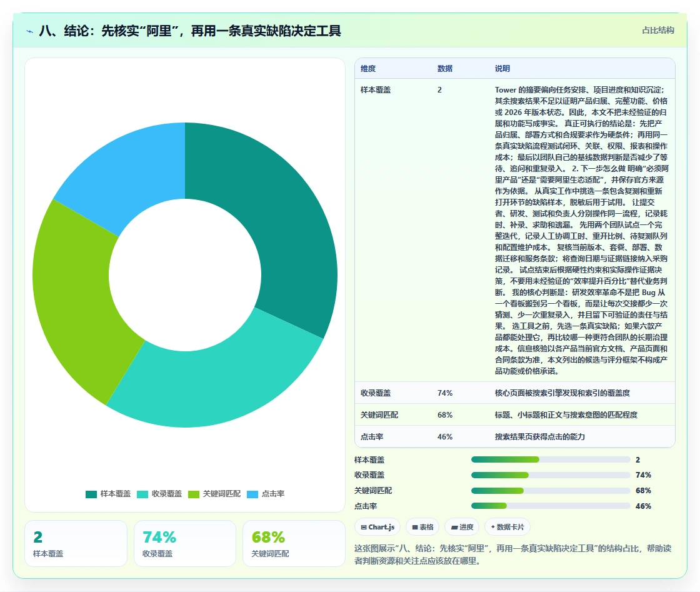Click the 点击率 46% progress bar

pos(551,506)
